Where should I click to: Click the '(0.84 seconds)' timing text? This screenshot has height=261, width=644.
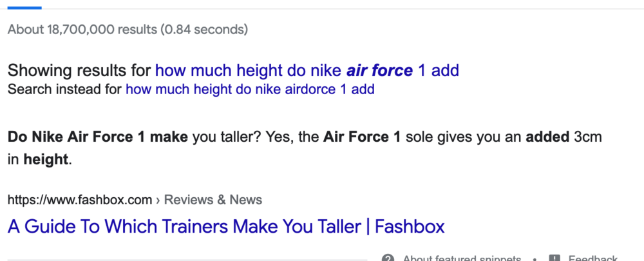point(204,30)
